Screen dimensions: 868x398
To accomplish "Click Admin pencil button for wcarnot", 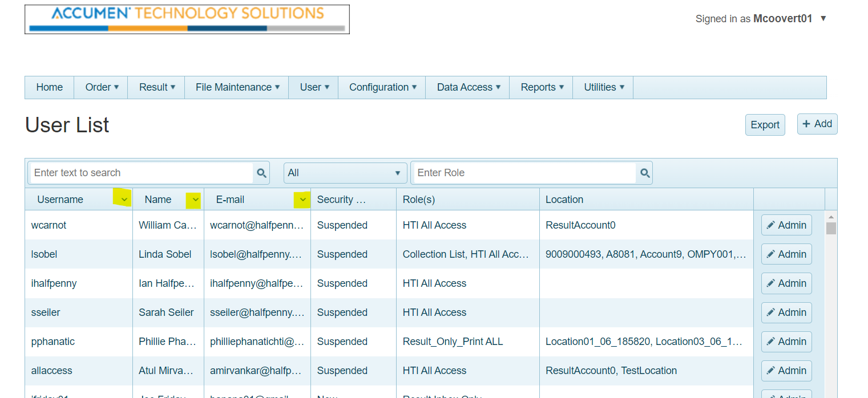I will click(786, 225).
